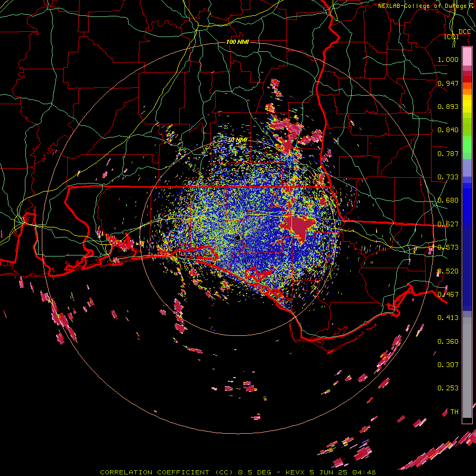Select the 0.360 scale value
The image size is (476, 476).
coord(448,341)
